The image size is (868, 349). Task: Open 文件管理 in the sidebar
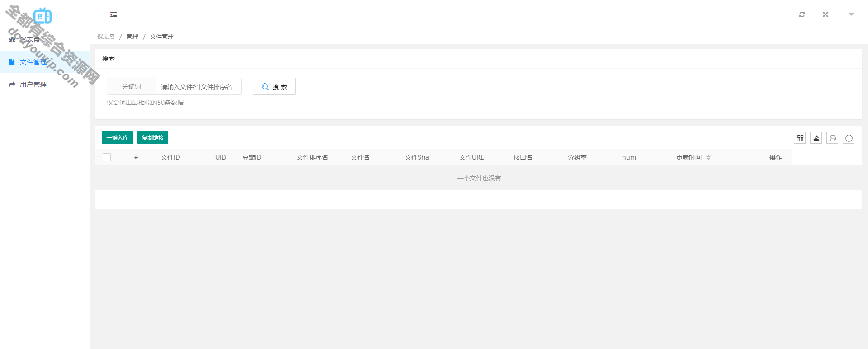(45, 62)
